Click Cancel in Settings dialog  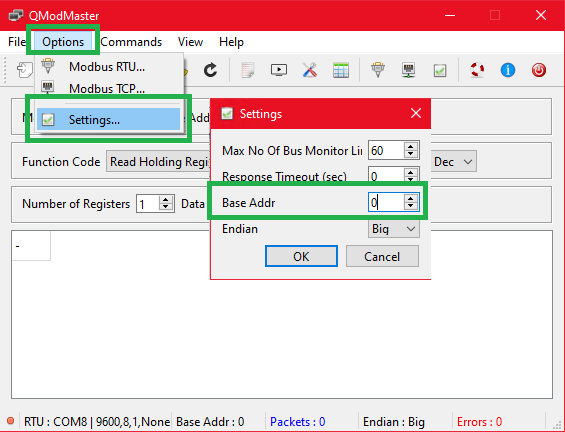click(x=382, y=256)
